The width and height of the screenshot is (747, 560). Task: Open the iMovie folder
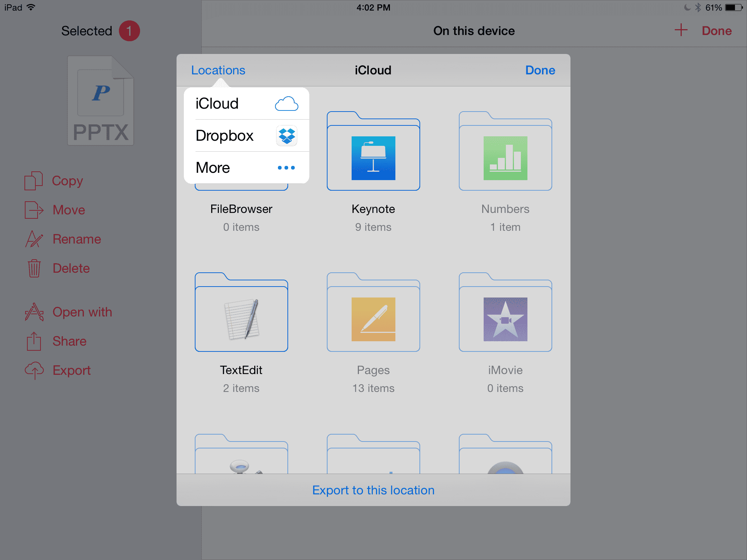pyautogui.click(x=505, y=312)
